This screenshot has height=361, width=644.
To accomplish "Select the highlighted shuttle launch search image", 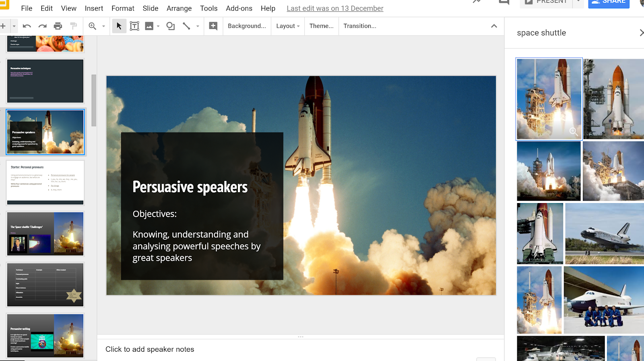I will pos(549,99).
